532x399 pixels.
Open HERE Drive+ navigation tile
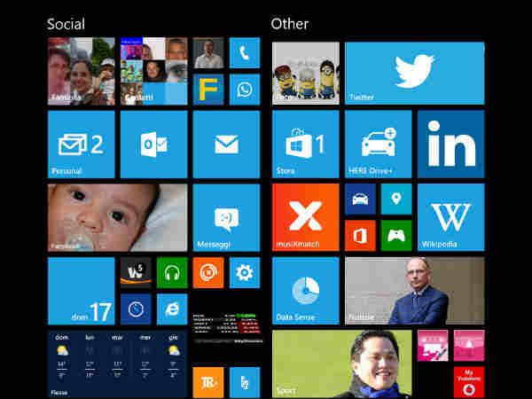click(x=378, y=144)
